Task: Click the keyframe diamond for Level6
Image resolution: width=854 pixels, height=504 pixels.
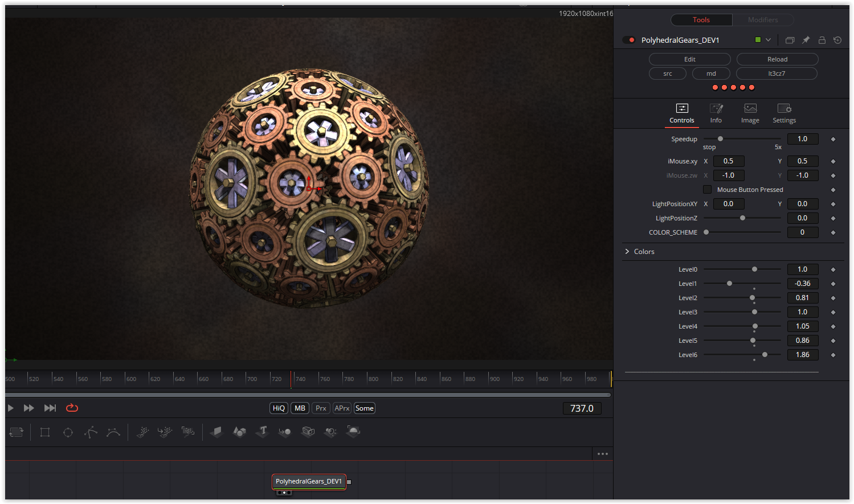Action: click(833, 355)
